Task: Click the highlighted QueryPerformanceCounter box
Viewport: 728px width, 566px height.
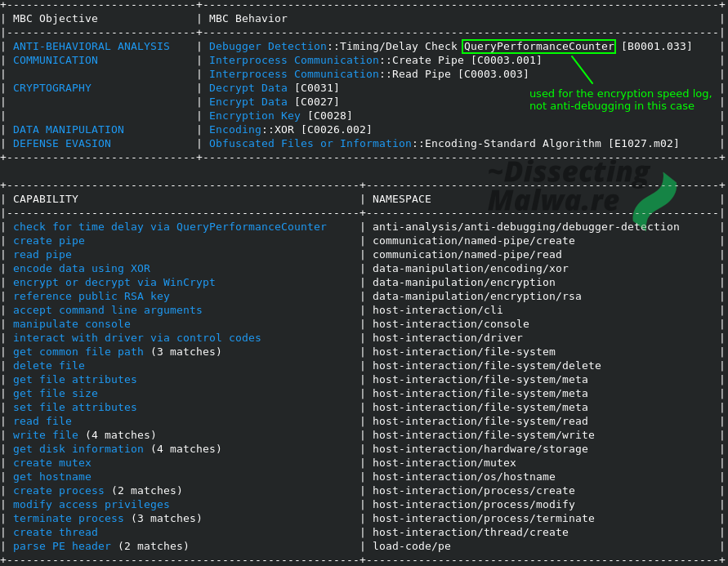Action: [x=539, y=47]
